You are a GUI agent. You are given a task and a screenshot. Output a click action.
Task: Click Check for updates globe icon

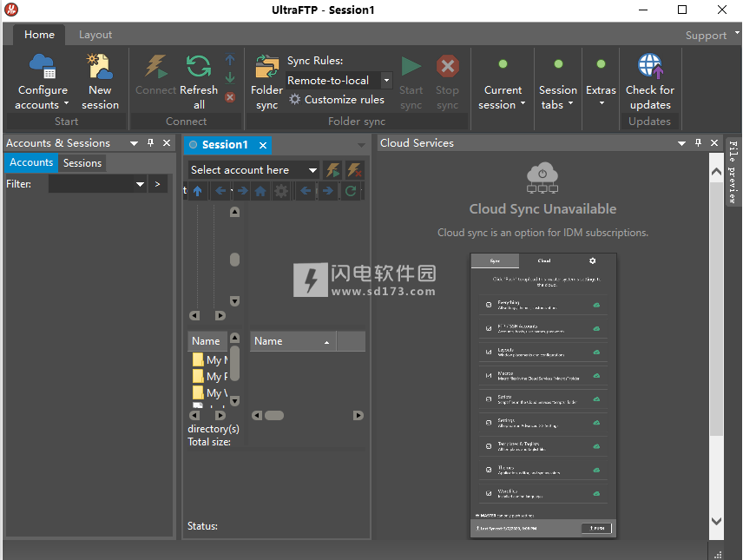coord(649,65)
